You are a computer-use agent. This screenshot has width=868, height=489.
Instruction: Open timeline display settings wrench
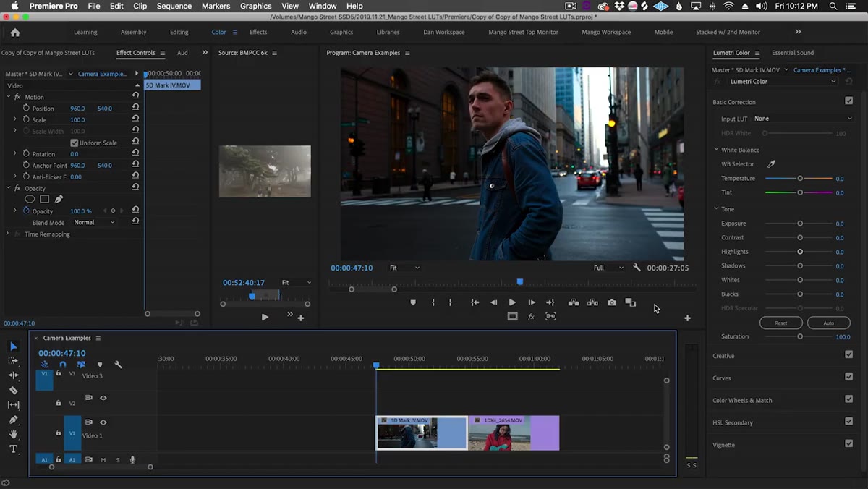click(x=118, y=365)
